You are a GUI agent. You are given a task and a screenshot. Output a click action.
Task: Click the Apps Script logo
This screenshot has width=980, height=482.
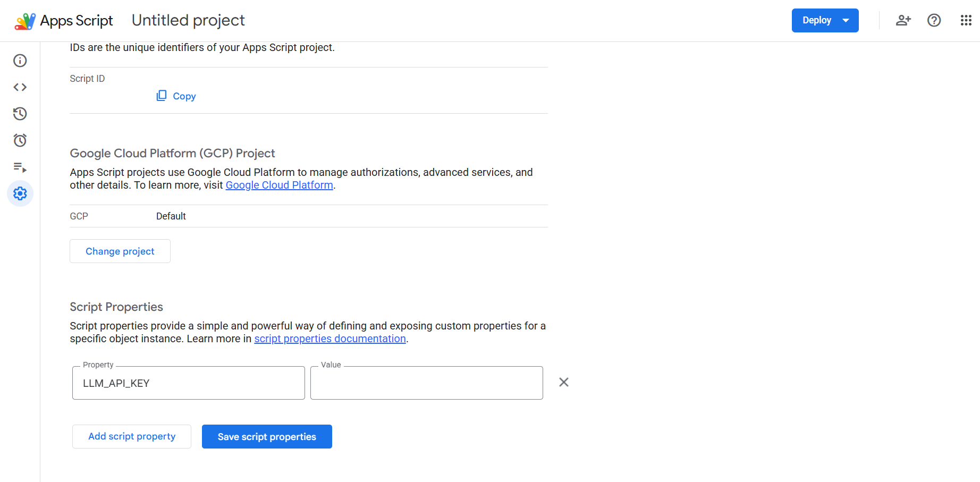coord(25,21)
